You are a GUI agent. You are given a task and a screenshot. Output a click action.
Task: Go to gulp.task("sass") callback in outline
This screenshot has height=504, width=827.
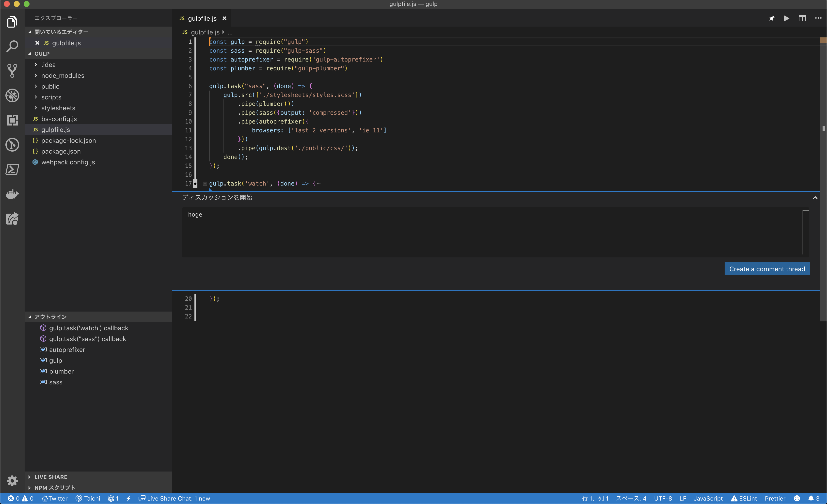[x=98, y=339]
